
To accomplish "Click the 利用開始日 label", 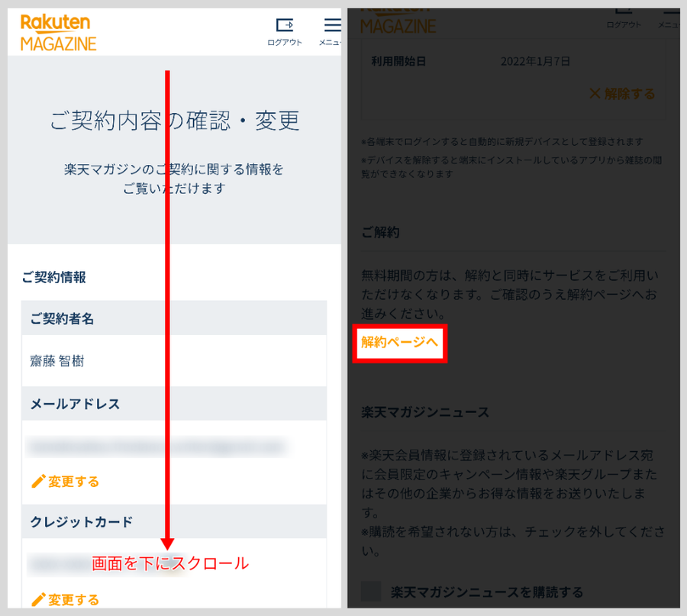I will click(398, 61).
